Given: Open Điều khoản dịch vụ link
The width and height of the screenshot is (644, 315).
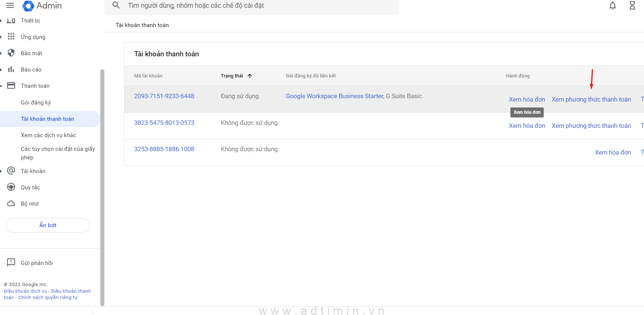Looking at the screenshot, I should tap(26, 291).
